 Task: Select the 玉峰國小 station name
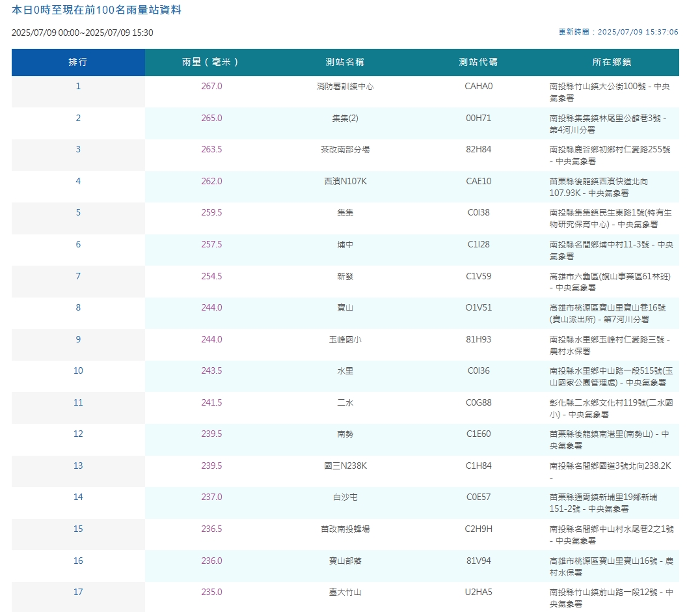point(345,339)
